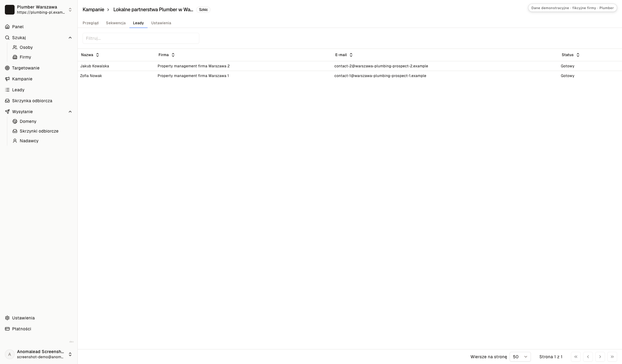622x364 pixels.
Task: Click the Dane demonstracyjne badge
Action: 572,8
